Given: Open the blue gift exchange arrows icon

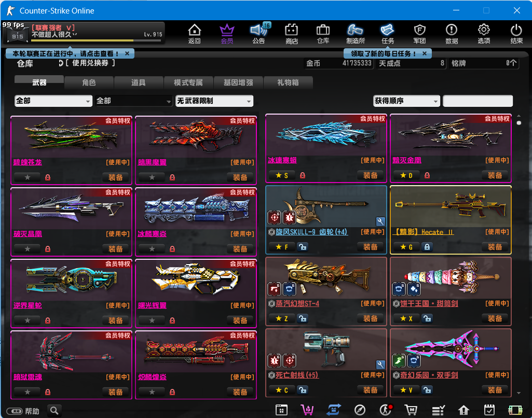Looking at the screenshot, I should pyautogui.click(x=334, y=410).
